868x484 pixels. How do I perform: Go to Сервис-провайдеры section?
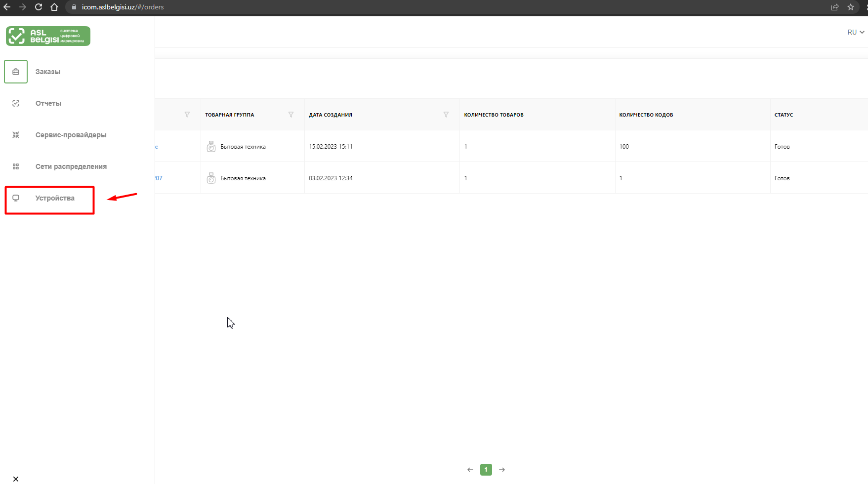pos(71,135)
